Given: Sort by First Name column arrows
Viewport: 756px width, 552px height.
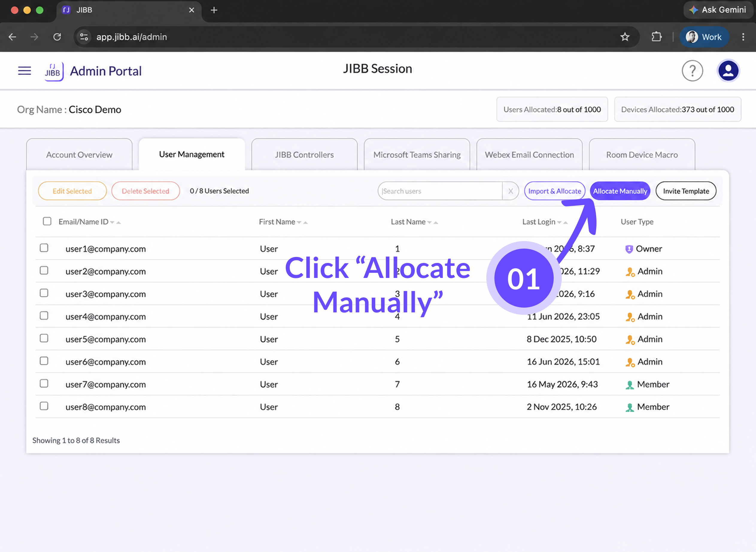Looking at the screenshot, I should pyautogui.click(x=302, y=222).
